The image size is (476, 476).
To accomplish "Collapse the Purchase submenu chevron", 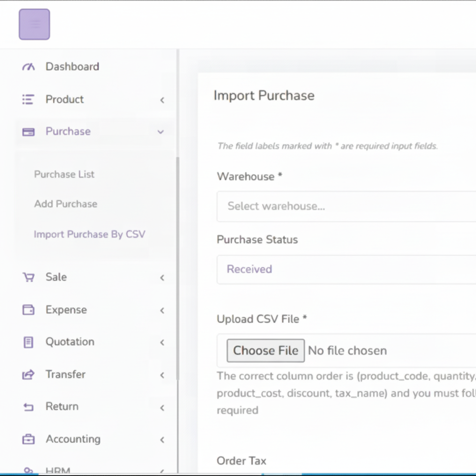I will (160, 132).
